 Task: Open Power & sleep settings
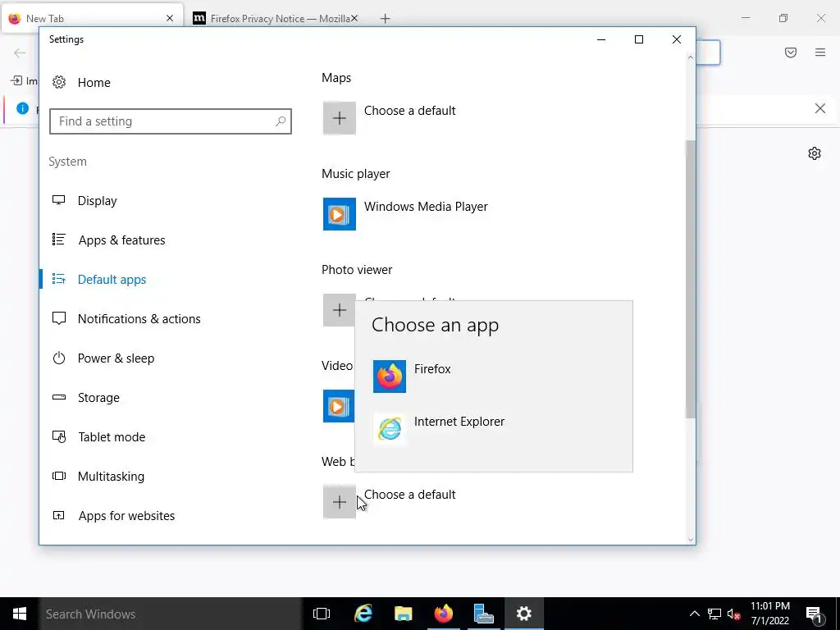click(x=103, y=358)
